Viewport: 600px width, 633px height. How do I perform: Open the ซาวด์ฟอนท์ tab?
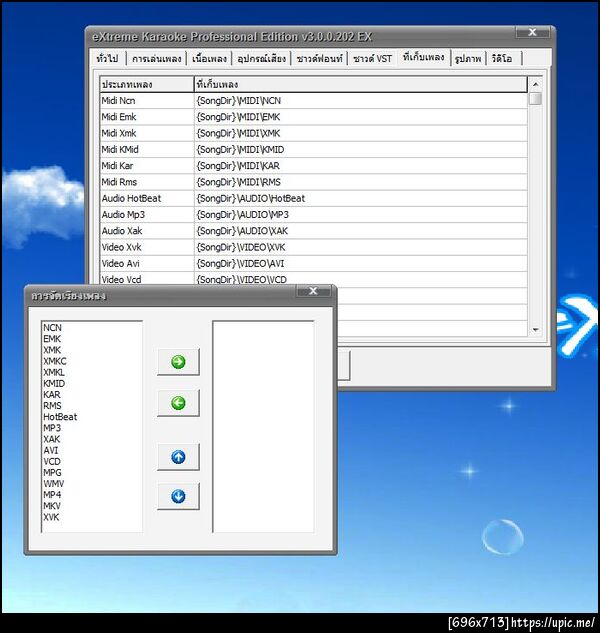coord(319,59)
